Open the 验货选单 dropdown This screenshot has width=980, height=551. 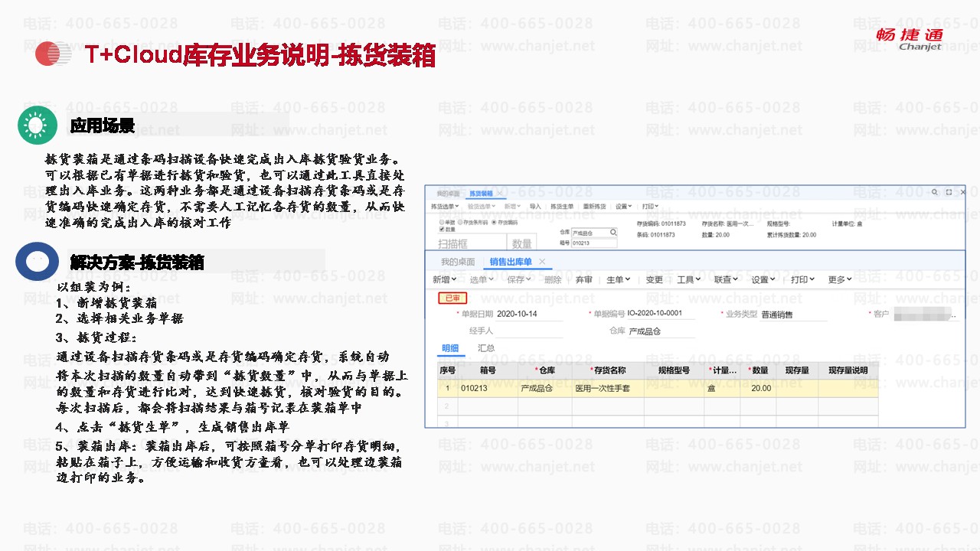(x=481, y=207)
